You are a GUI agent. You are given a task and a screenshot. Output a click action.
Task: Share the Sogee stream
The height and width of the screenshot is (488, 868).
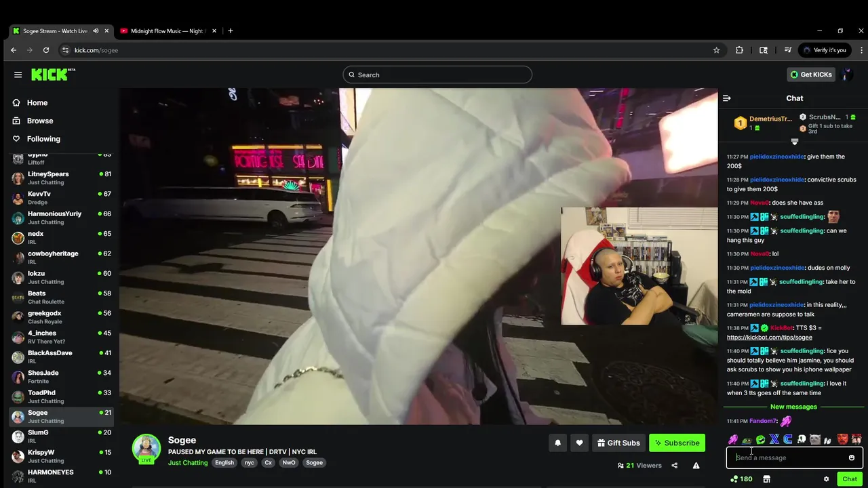point(674,466)
